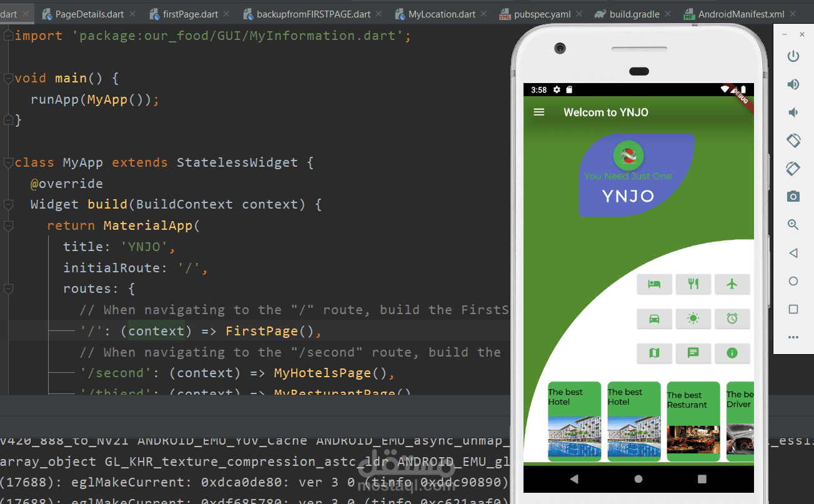Open the The best Resturant card
Image resolution: width=814 pixels, height=504 pixels.
693,422
